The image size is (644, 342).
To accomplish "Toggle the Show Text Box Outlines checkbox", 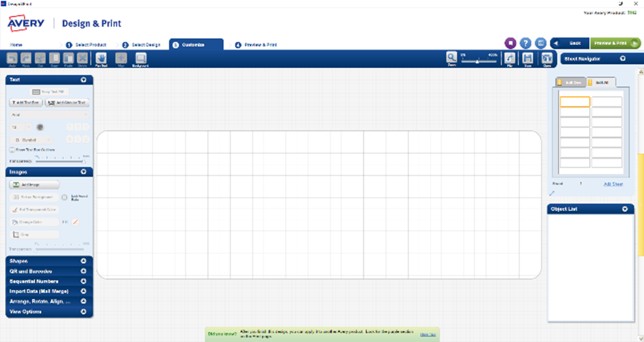I will (x=12, y=150).
